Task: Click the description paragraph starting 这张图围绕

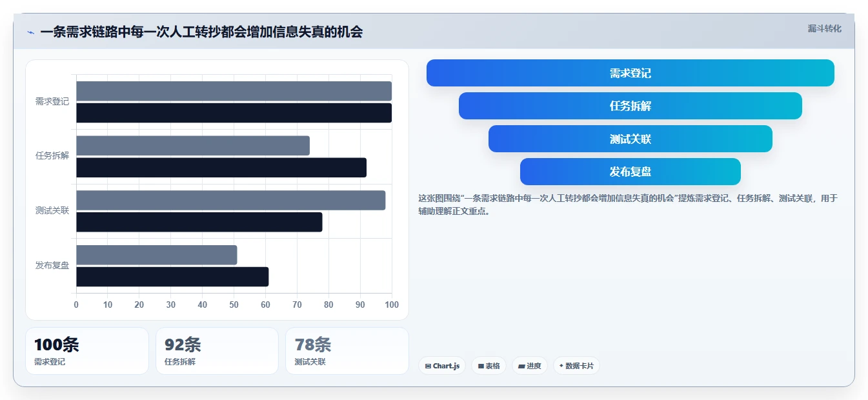Action: click(628, 205)
